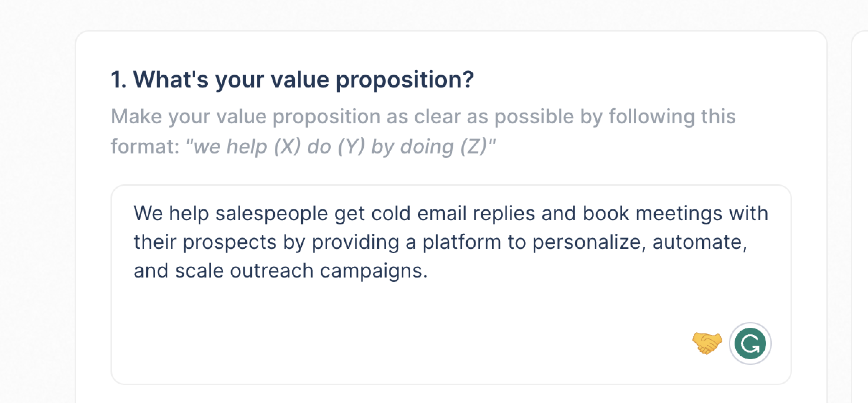The width and height of the screenshot is (868, 403).
Task: Place cursor on the word "salespeople"
Action: coord(272,214)
